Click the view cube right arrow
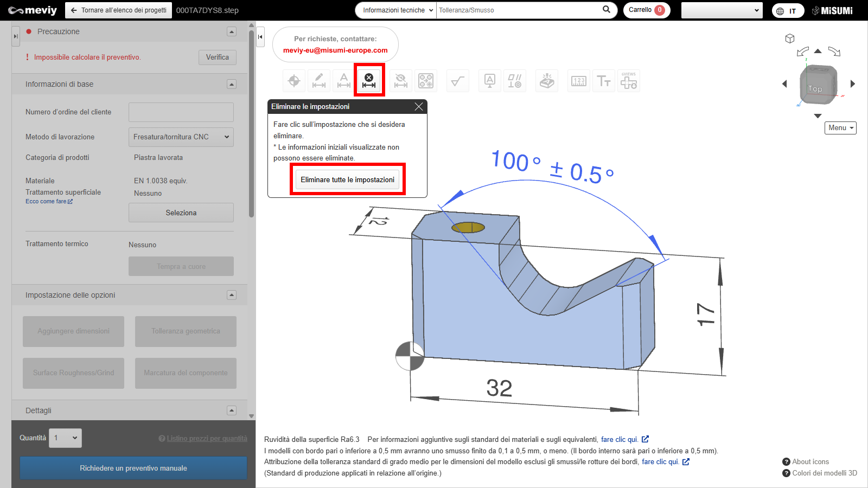This screenshot has height=488, width=868. 853,84
